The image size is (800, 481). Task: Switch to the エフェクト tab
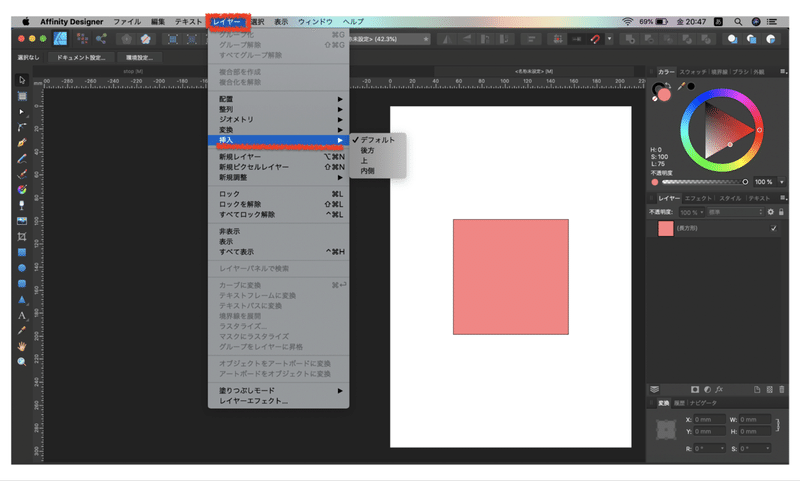point(698,198)
